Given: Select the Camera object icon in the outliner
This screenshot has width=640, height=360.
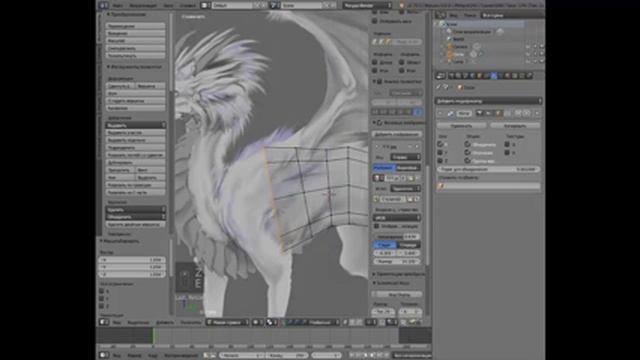Looking at the screenshot, I should (451, 47).
